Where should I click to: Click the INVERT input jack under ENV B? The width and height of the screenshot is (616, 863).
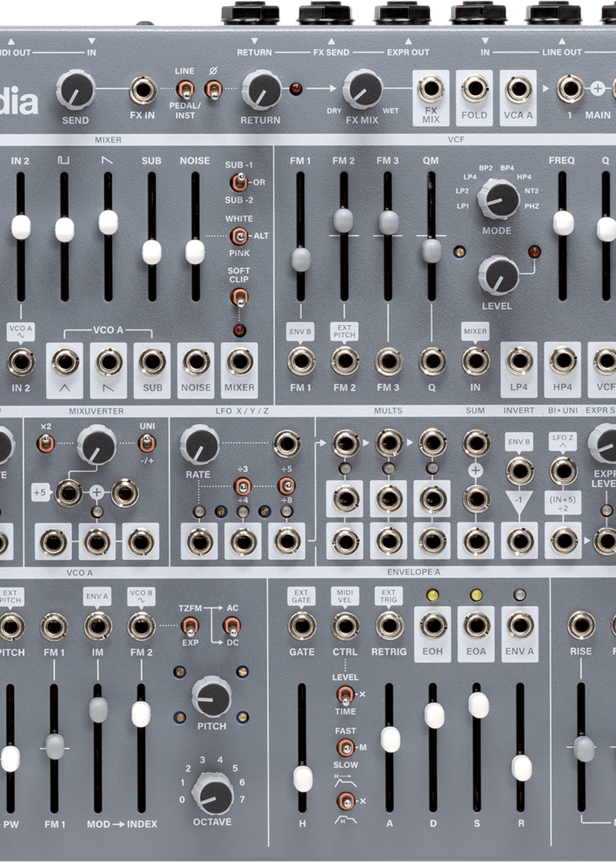click(x=520, y=471)
